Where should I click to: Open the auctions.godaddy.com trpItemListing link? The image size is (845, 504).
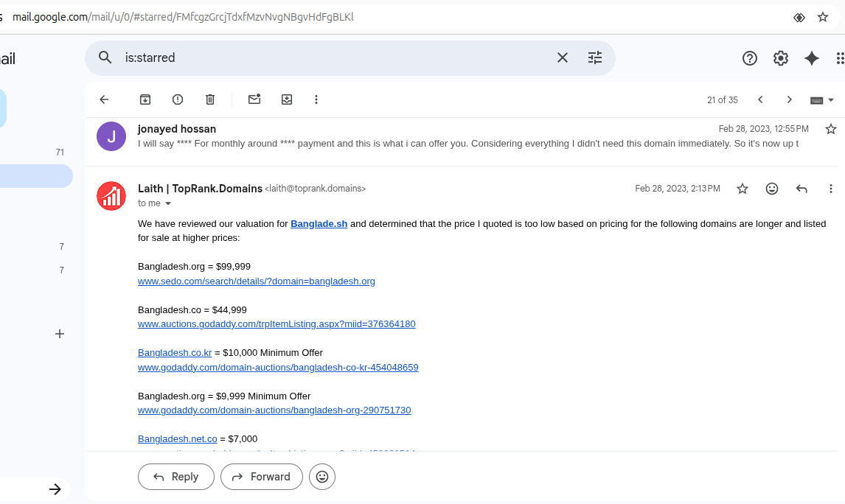[x=277, y=324]
